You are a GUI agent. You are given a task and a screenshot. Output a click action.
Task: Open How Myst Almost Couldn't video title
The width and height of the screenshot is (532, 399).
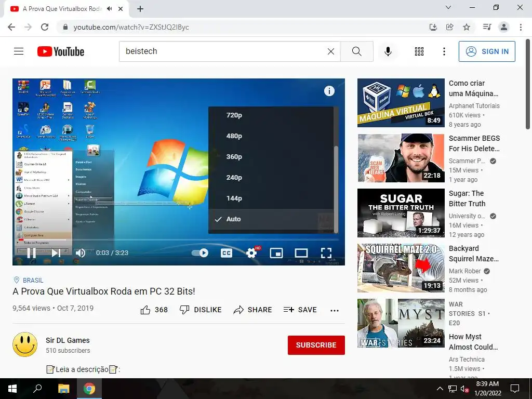coord(473,342)
